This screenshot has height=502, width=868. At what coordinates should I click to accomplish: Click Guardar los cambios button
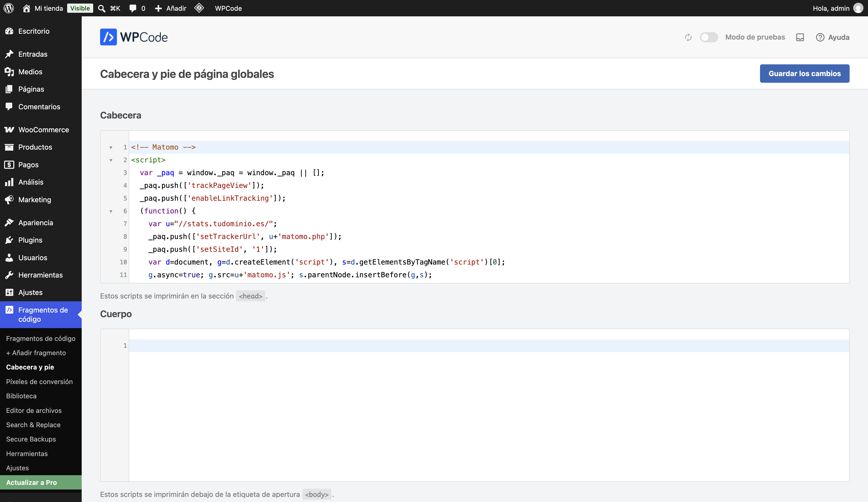click(805, 73)
